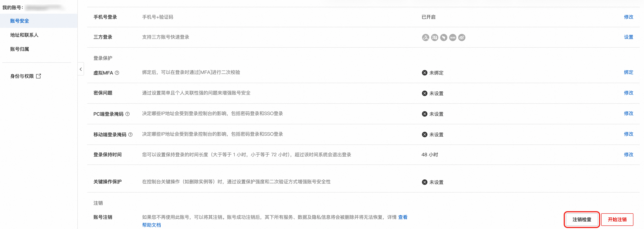Open 账号归属 in the sidebar

click(19, 49)
